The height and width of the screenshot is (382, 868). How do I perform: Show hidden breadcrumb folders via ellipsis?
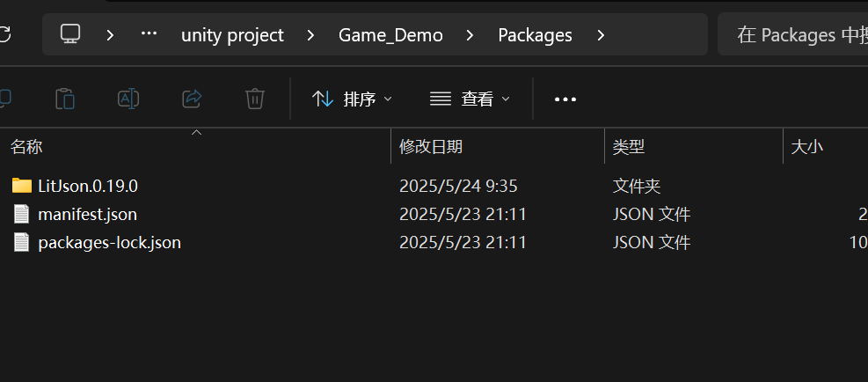[149, 33]
